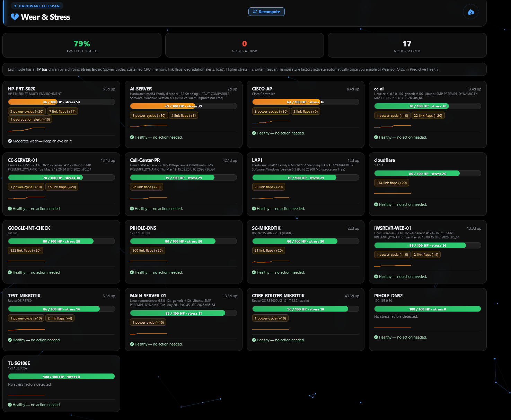511x420 pixels.
Task: Open the Call-Center-PR node title
Action: [145, 160]
